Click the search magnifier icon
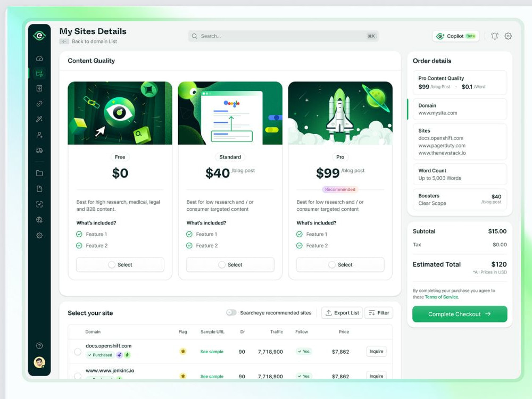The image size is (532, 399). tap(194, 36)
